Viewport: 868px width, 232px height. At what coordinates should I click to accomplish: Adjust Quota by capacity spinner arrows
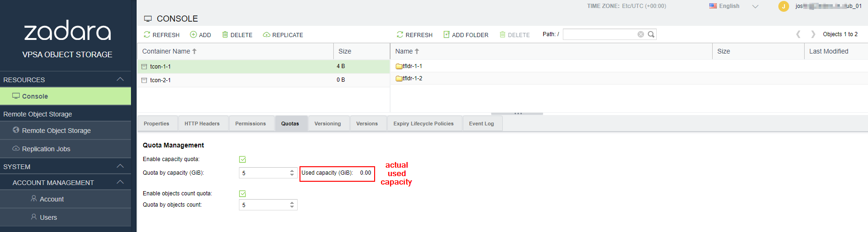tap(292, 173)
